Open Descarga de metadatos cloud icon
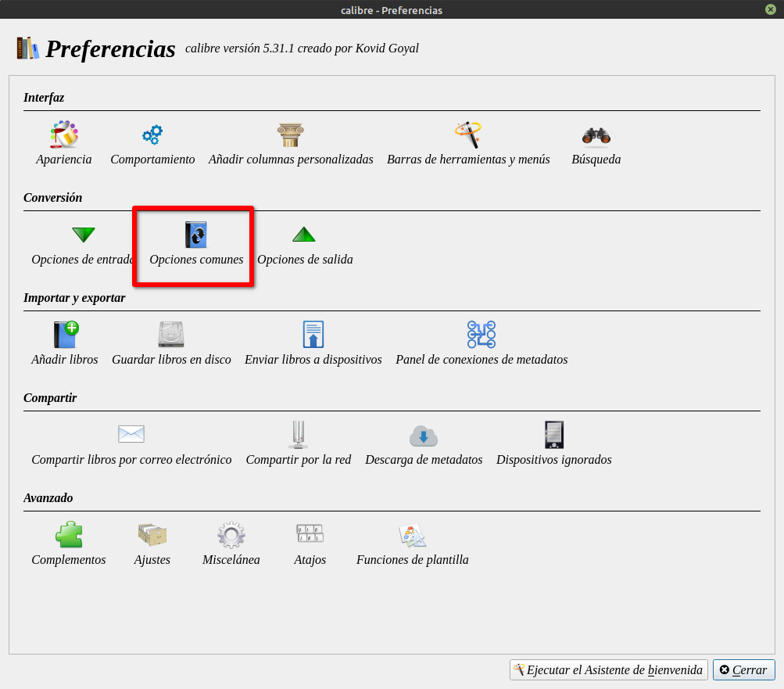This screenshot has height=689, width=784. click(x=424, y=436)
